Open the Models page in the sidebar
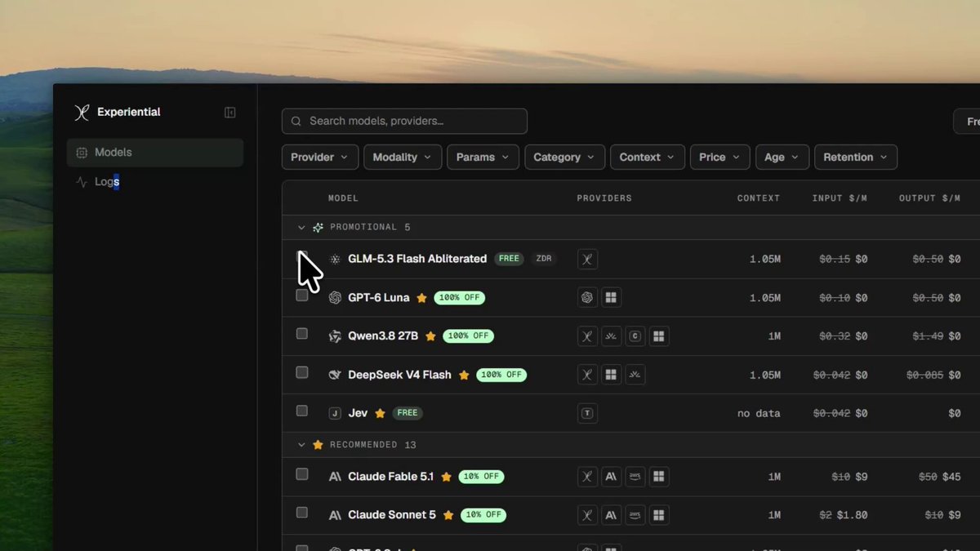This screenshot has width=980, height=551. point(155,153)
